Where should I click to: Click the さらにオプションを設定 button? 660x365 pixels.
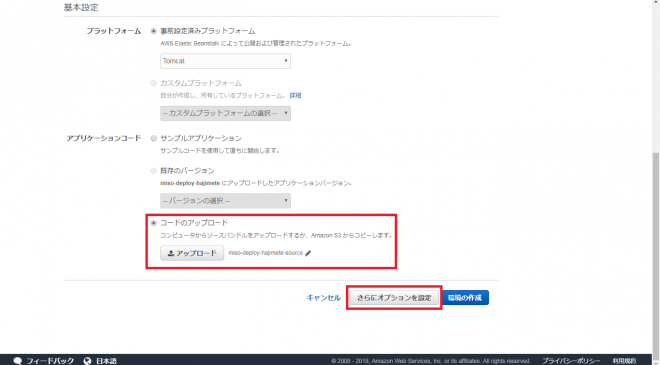(x=394, y=298)
